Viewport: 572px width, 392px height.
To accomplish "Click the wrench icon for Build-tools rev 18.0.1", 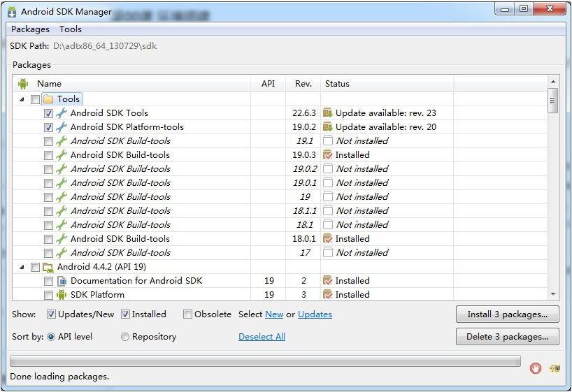I will point(62,239).
